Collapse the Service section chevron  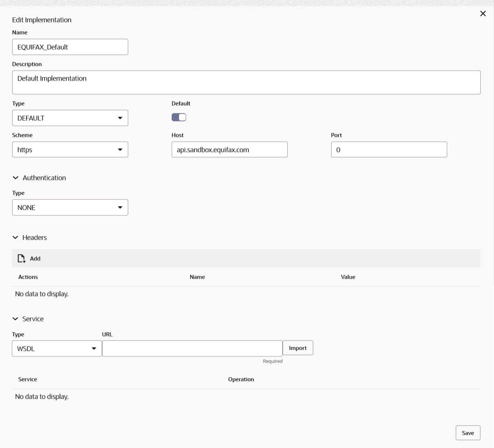pyautogui.click(x=15, y=319)
